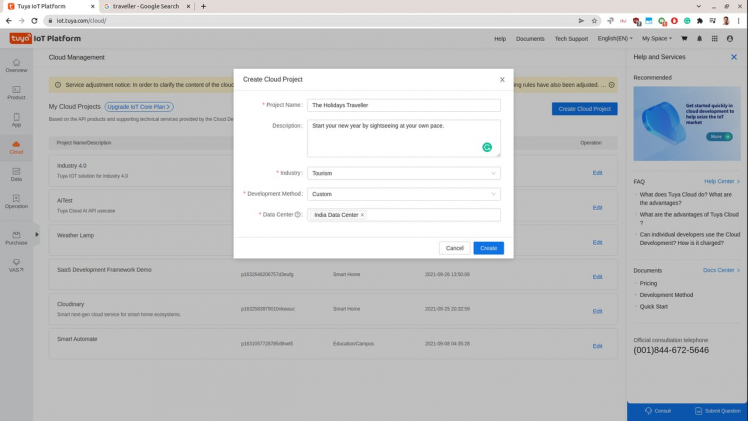
Task: Go to the Product sidebar icon
Action: (16, 92)
